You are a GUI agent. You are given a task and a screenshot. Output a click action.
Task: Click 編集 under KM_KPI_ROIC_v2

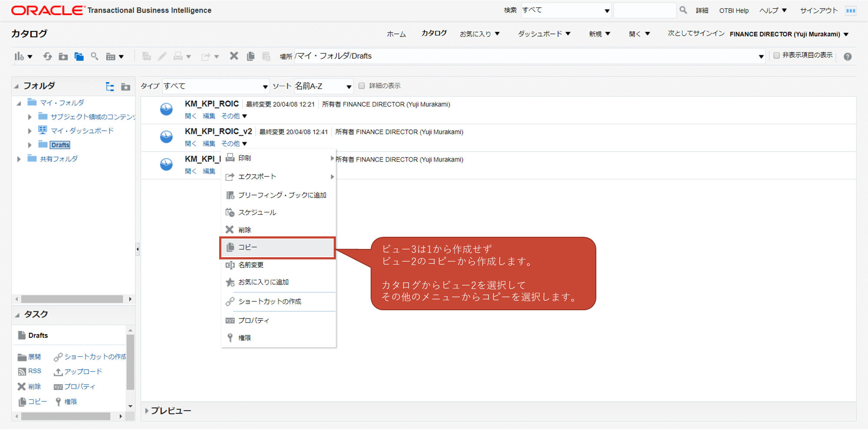tap(209, 143)
